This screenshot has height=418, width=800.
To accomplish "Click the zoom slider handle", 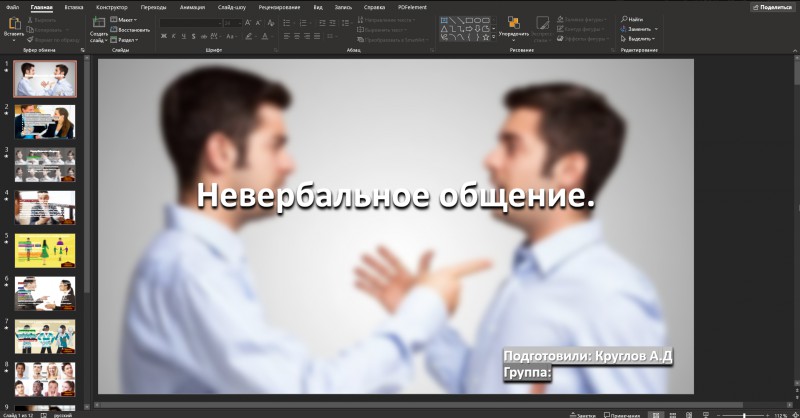I will click(x=744, y=415).
